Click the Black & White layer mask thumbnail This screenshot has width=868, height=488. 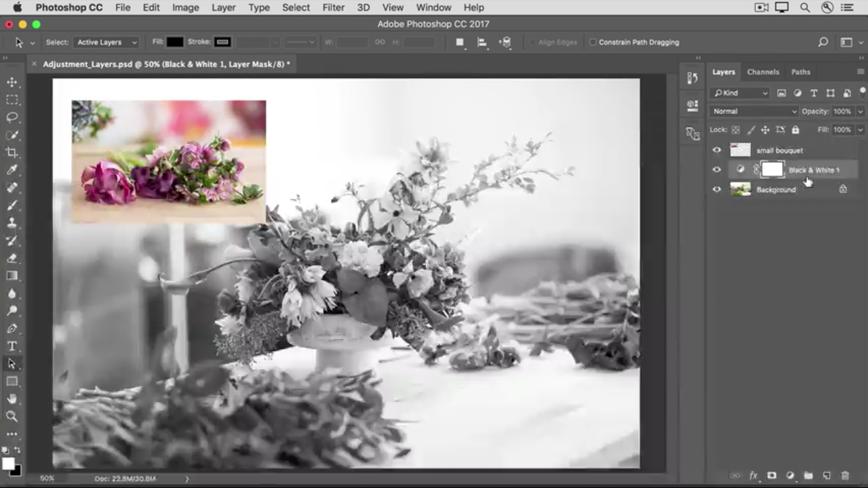[772, 170]
